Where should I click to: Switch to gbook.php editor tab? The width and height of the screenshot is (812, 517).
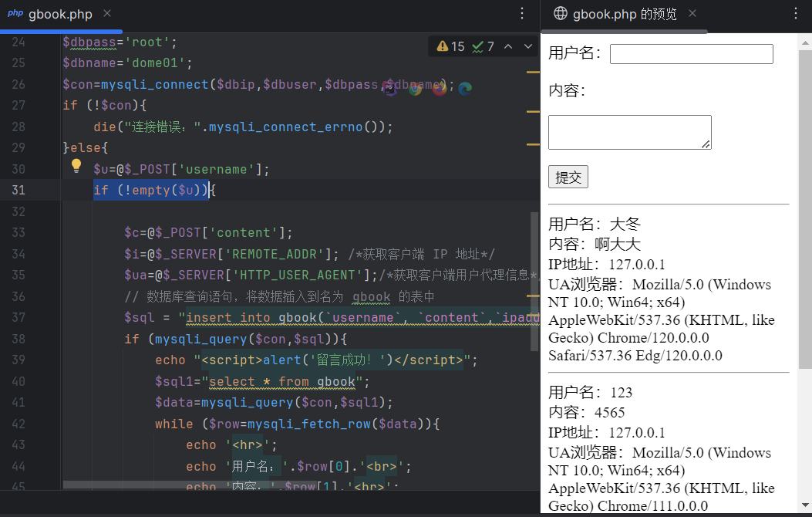(60, 14)
